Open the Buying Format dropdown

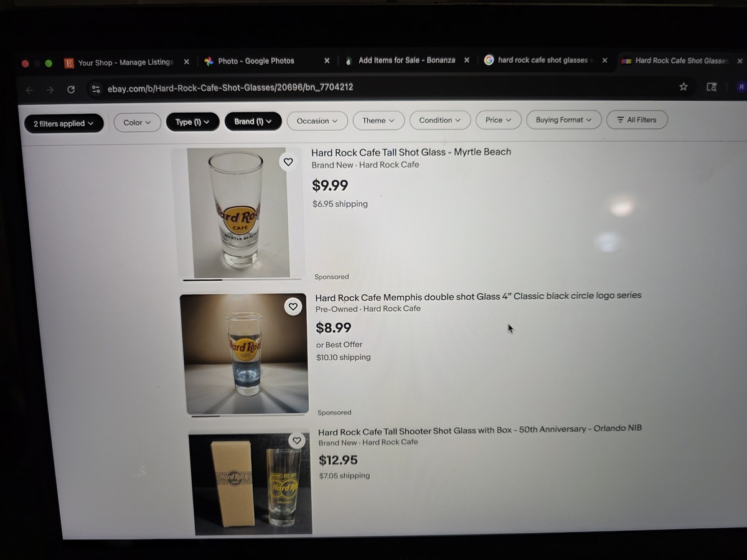pyautogui.click(x=563, y=119)
